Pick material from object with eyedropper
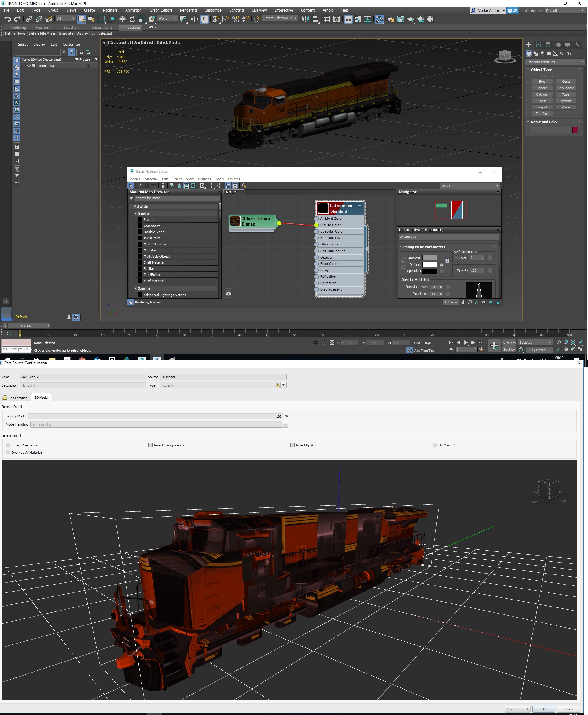588x715 pixels. [140, 185]
